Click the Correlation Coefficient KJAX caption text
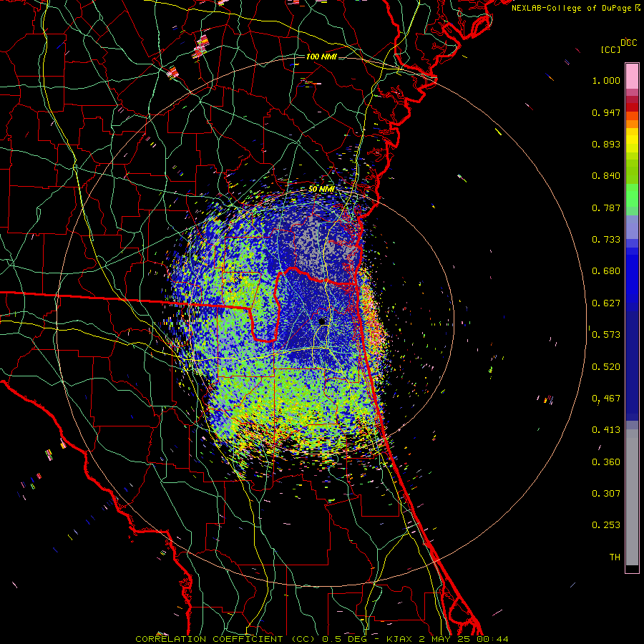 point(322,639)
